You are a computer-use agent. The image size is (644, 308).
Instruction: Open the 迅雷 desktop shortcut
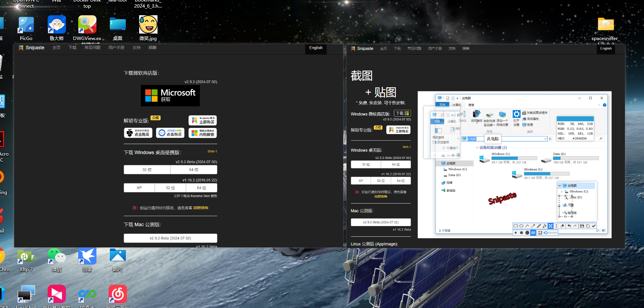point(87,257)
